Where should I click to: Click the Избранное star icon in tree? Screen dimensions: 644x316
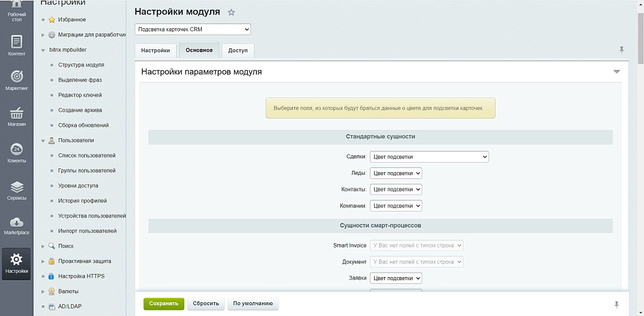pos(52,19)
